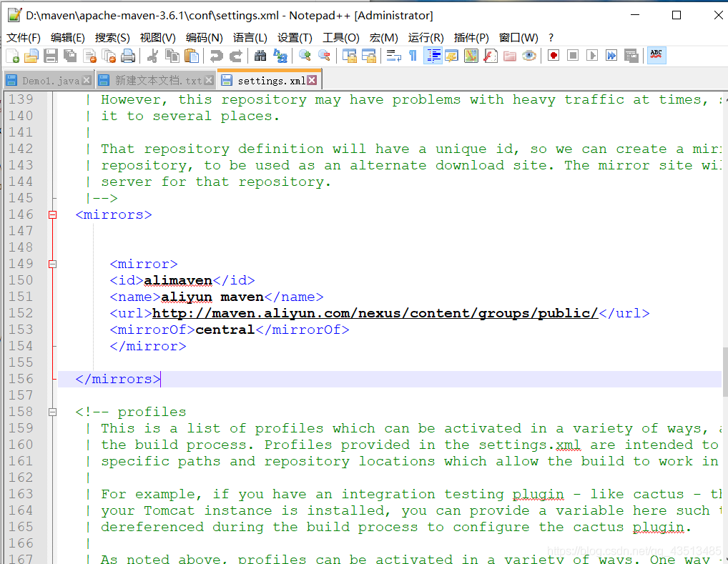
Task: Toggle ABC spell check
Action: [x=656, y=56]
